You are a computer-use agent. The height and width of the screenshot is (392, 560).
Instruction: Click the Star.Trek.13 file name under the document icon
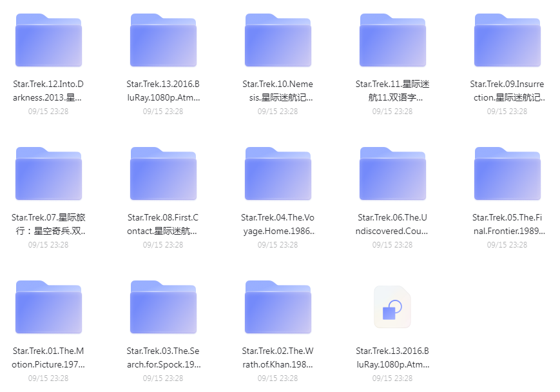(x=392, y=358)
